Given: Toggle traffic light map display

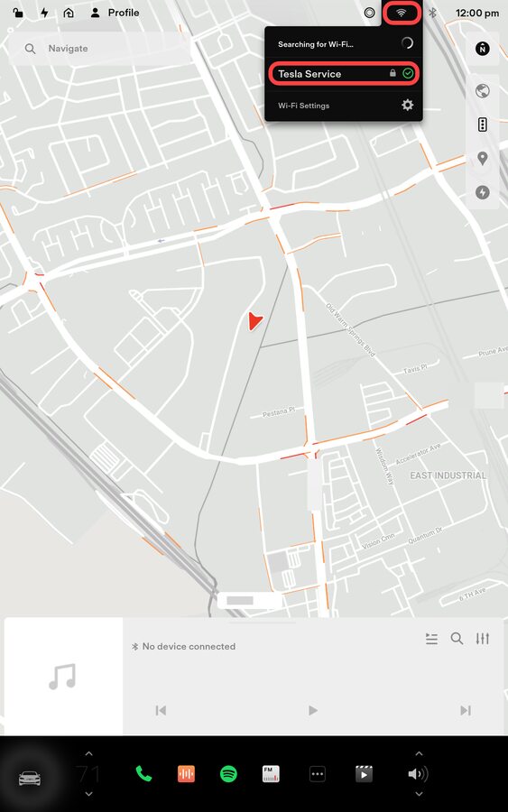Looking at the screenshot, I should (x=483, y=125).
